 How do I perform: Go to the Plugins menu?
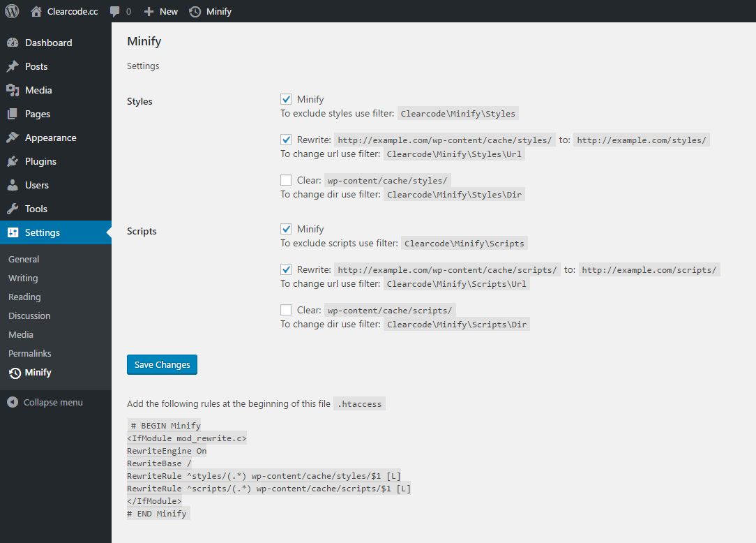coord(56,161)
